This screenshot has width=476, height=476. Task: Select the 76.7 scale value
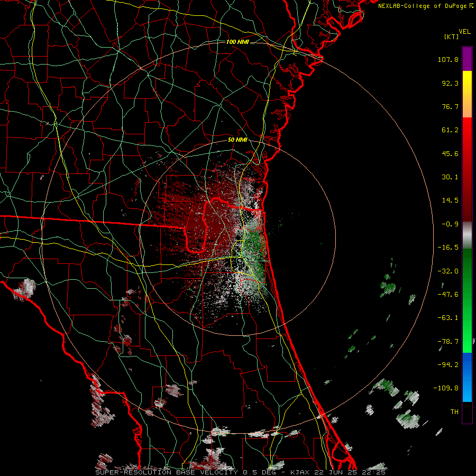tap(450, 106)
